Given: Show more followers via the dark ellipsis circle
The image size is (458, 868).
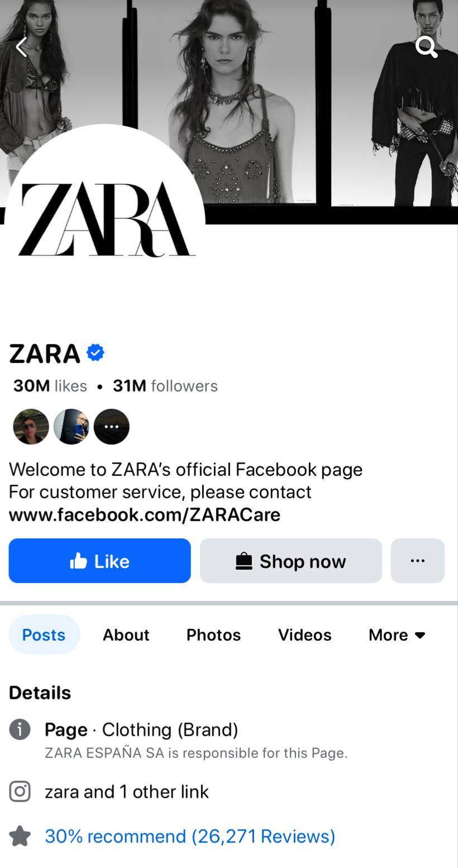Looking at the screenshot, I should pyautogui.click(x=112, y=427).
